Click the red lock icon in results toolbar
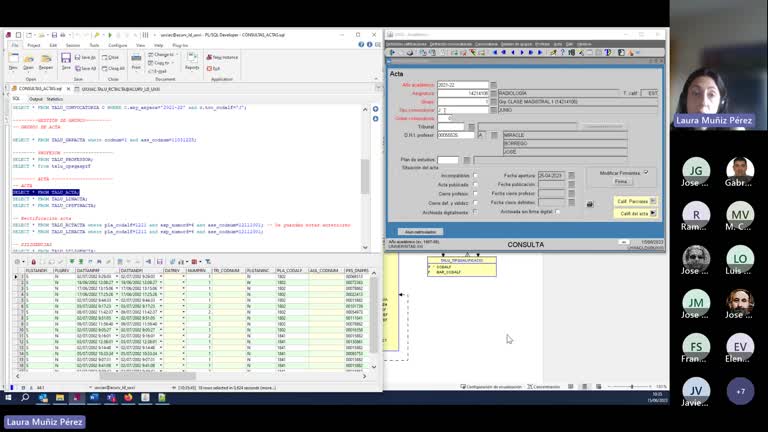 click(x=33, y=262)
